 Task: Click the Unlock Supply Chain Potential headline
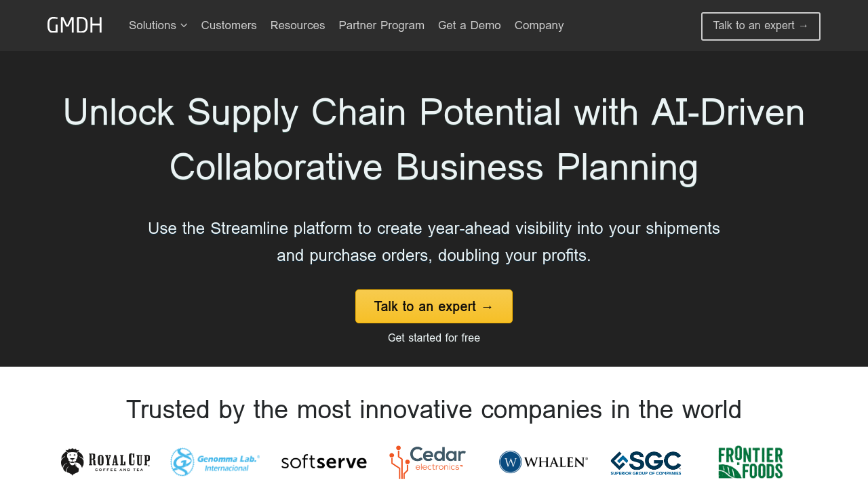(x=434, y=139)
